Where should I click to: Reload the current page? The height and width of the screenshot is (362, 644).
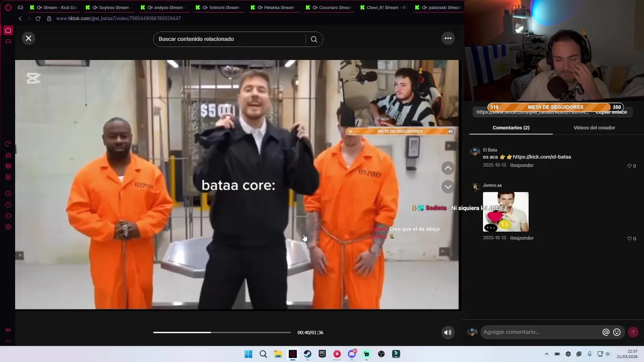(x=38, y=19)
